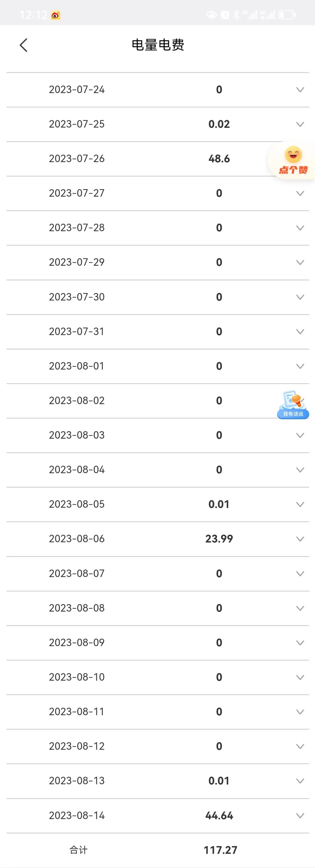The height and width of the screenshot is (868, 315).
Task: Tap the alarm clock status icon
Action: (x=225, y=15)
